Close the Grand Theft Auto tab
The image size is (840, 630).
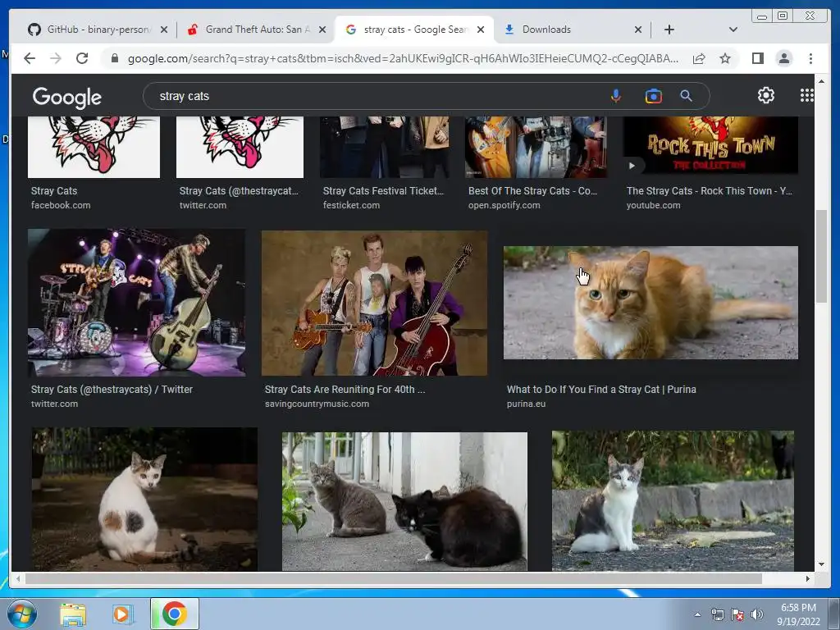click(x=322, y=30)
